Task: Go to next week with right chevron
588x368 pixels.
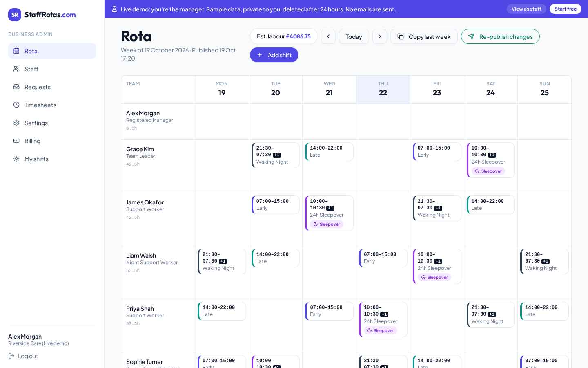Action: click(380, 36)
